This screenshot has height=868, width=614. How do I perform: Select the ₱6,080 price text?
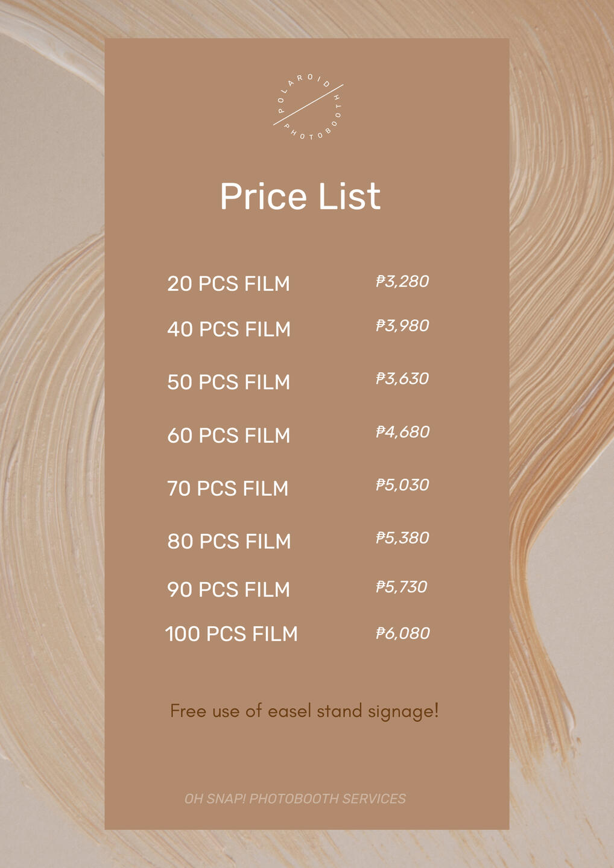point(402,633)
